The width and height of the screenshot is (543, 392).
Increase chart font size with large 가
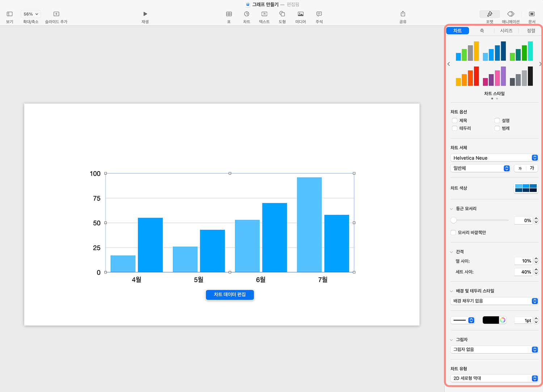(x=532, y=168)
